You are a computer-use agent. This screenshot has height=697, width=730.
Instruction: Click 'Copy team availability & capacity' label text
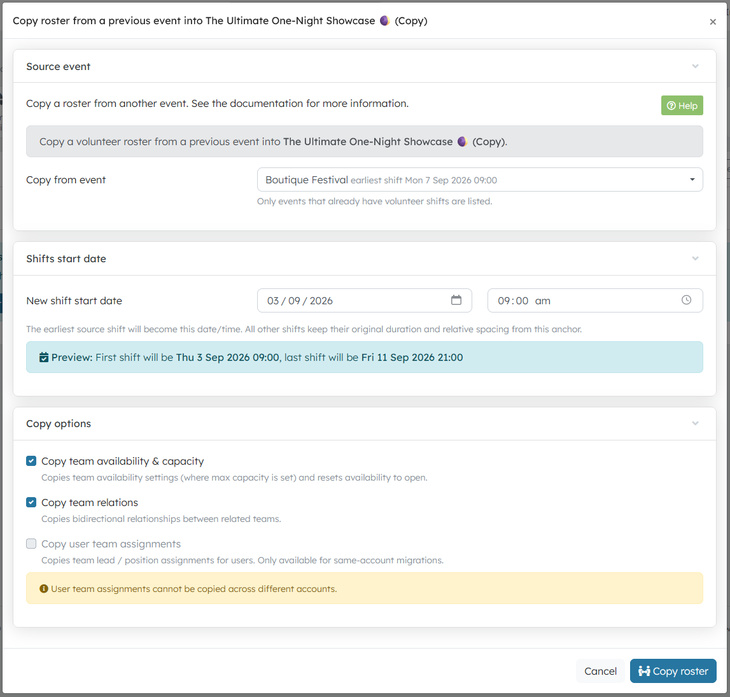click(x=123, y=461)
